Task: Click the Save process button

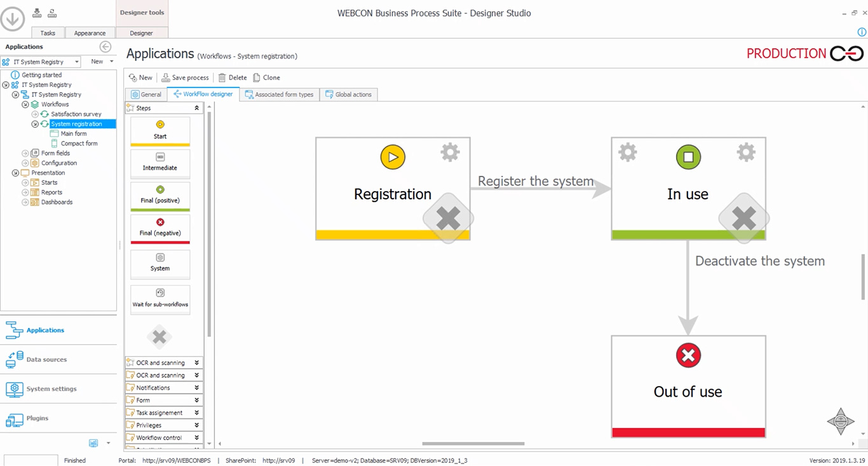Action: [185, 77]
